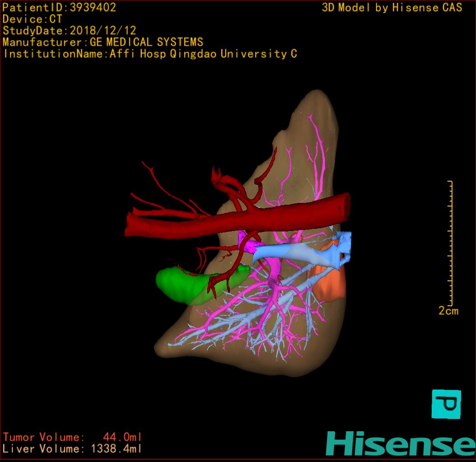The image size is (476, 462).
Task: Click the cyan orientation cube labeled P
Action: tap(446, 404)
